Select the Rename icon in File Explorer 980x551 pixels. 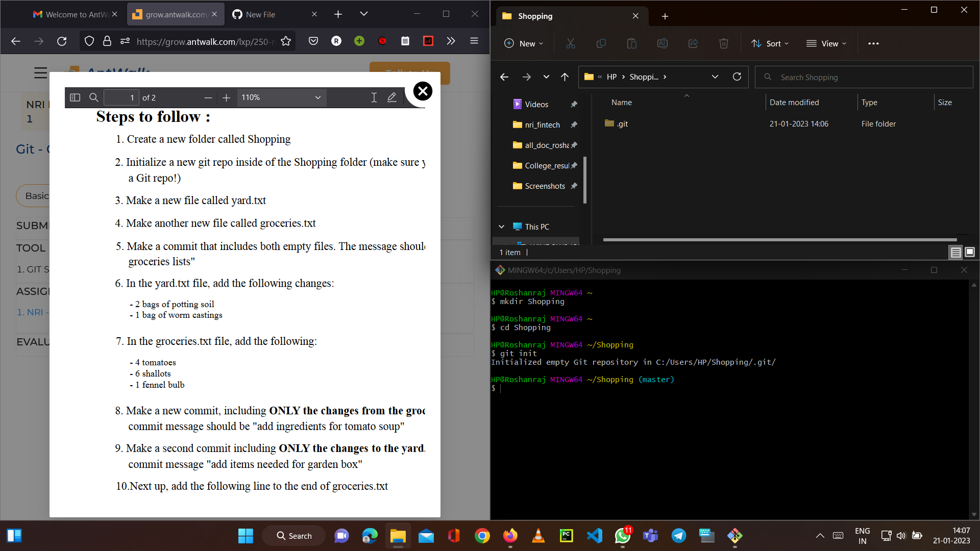pyautogui.click(x=662, y=43)
